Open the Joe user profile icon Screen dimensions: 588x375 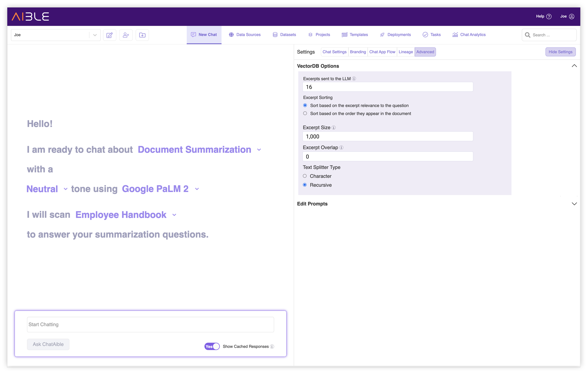(572, 16)
